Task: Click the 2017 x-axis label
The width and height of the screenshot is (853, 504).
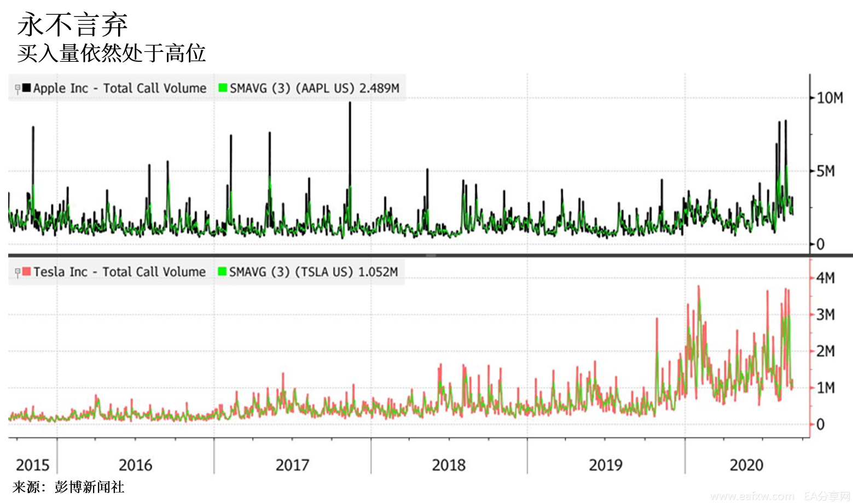Action: tap(292, 465)
